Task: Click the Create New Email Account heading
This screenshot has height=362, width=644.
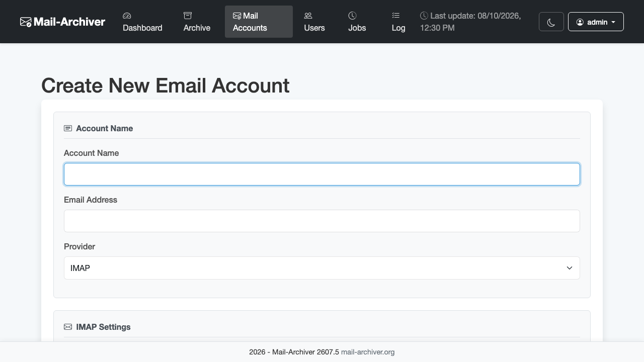Action: (165, 85)
